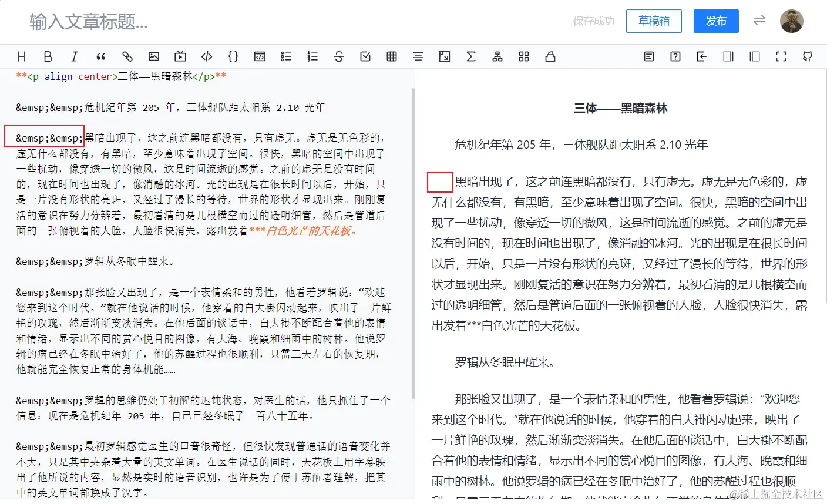Toggle bold formatting with the B icon
827x504 pixels.
(x=48, y=56)
